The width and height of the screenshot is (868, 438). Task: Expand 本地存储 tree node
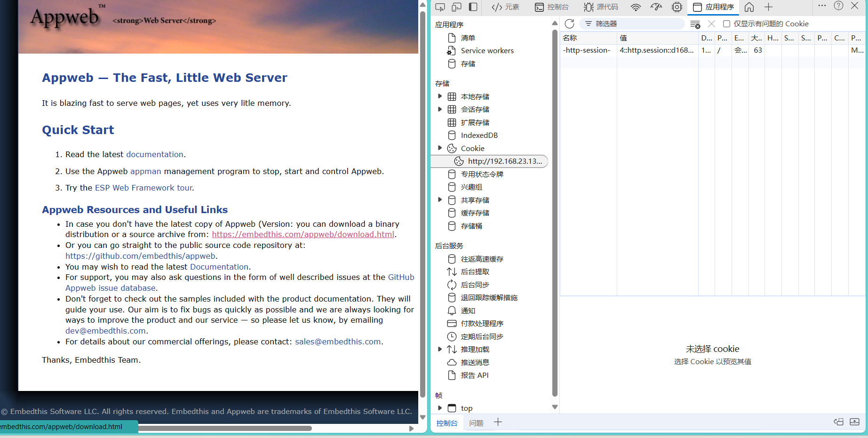click(x=440, y=96)
